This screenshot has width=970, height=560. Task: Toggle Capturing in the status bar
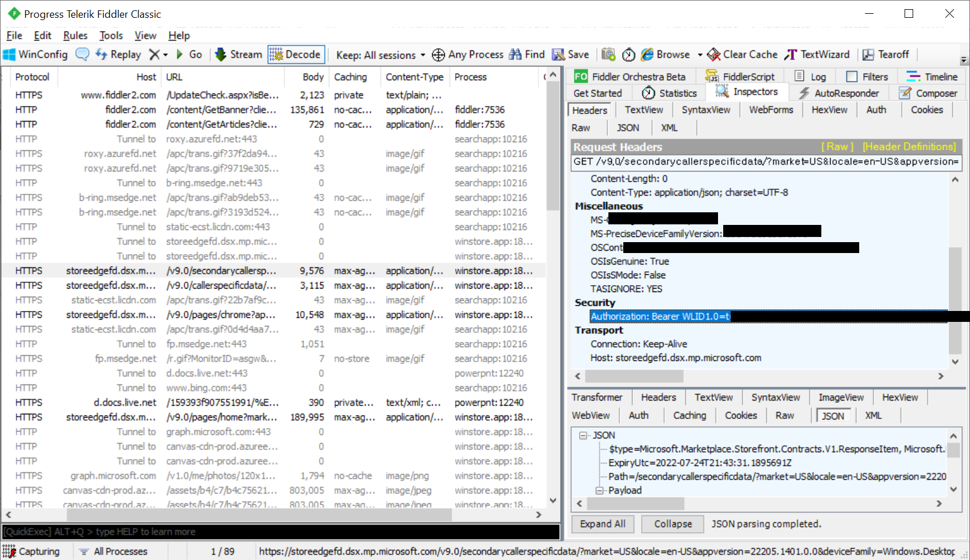(32, 551)
